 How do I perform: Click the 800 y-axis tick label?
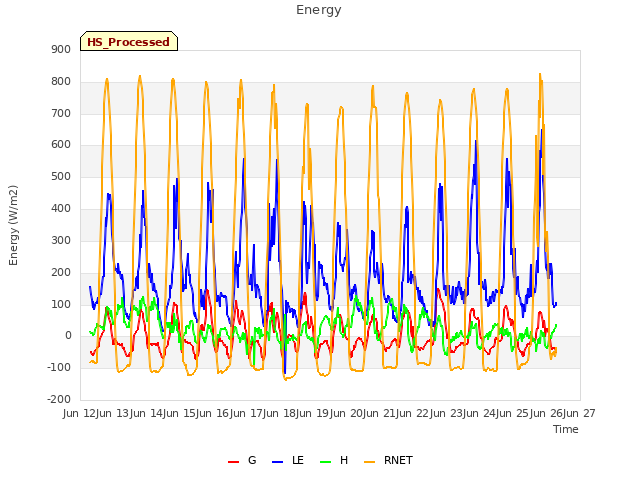(x=61, y=82)
